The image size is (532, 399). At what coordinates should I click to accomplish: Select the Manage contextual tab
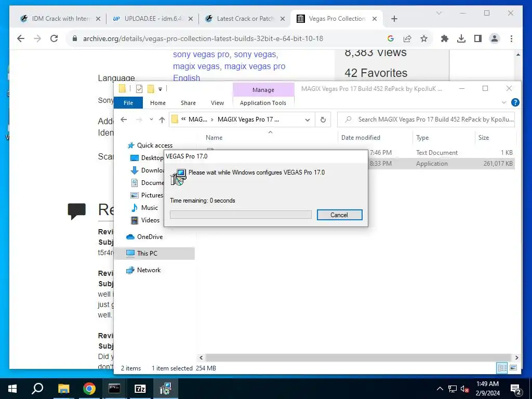(263, 90)
